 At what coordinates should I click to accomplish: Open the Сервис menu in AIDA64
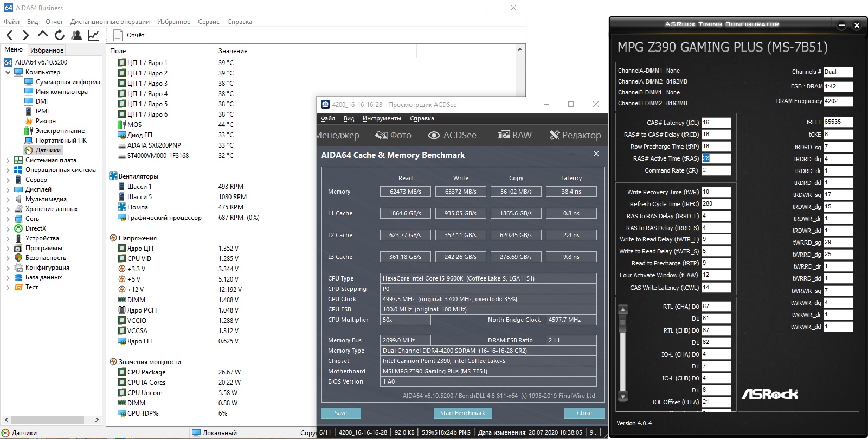coord(209,22)
